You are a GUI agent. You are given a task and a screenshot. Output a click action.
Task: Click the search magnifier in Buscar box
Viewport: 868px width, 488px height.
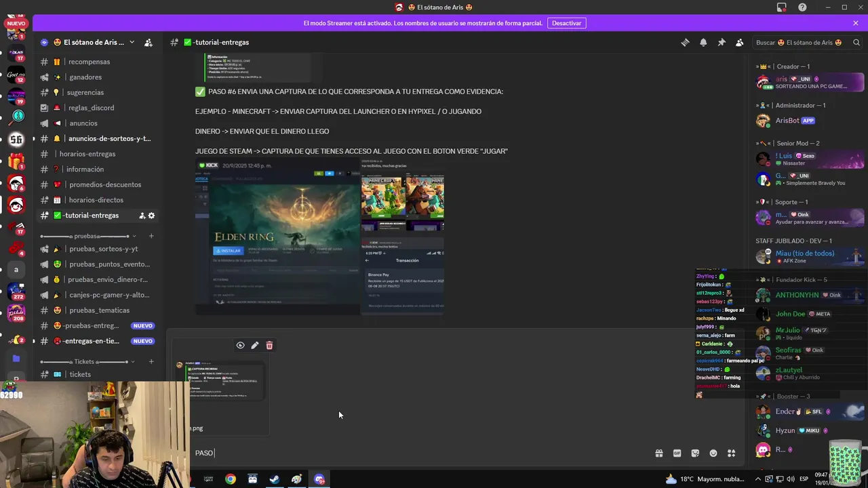point(856,42)
